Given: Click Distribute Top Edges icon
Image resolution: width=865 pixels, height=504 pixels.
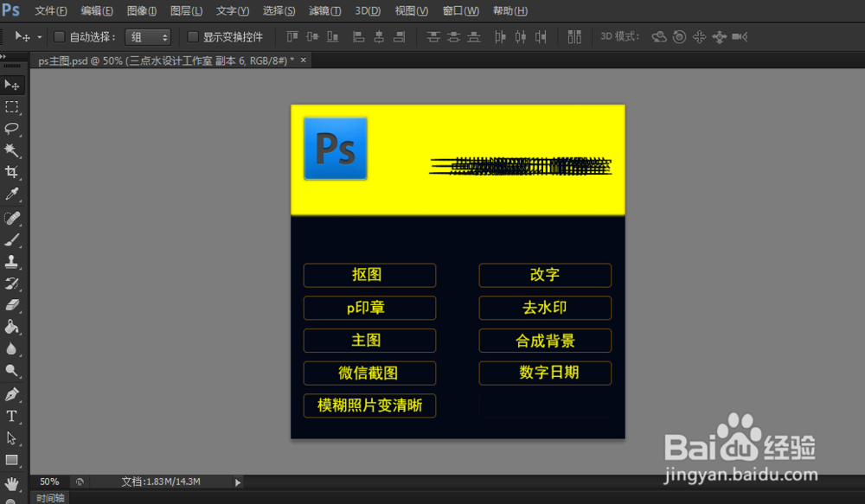Looking at the screenshot, I should pyautogui.click(x=433, y=37).
